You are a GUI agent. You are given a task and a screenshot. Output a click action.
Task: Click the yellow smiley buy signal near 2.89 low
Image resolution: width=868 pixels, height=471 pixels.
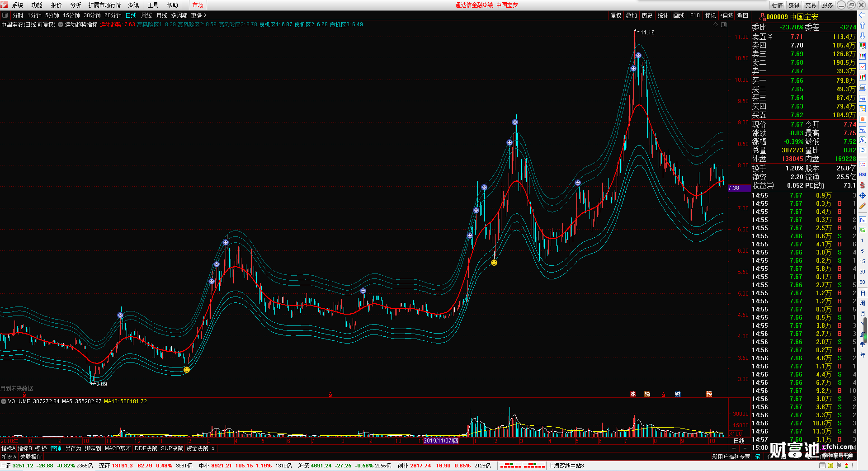187,370
